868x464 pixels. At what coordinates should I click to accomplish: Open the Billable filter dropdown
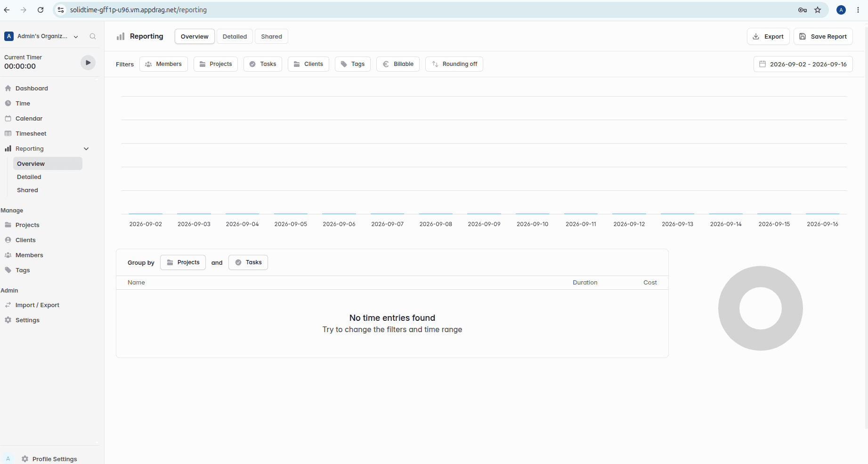[398, 64]
